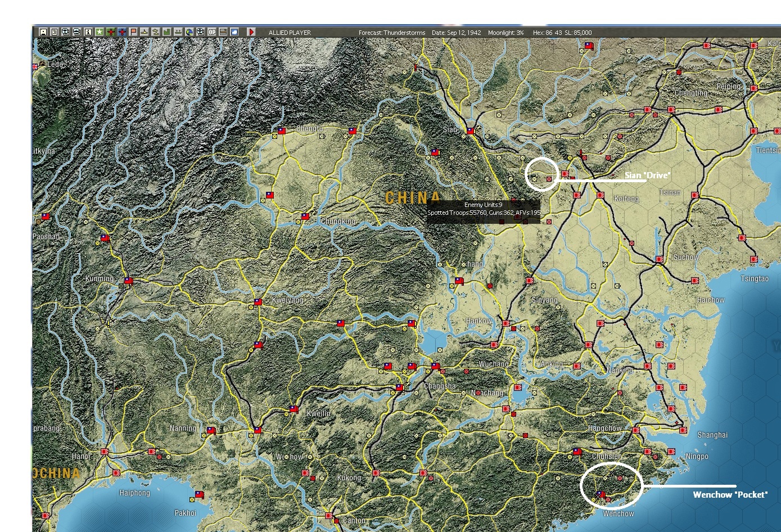This screenshot has width=781, height=532.
Task: Open the document list icon in toolbar
Action: (55, 32)
